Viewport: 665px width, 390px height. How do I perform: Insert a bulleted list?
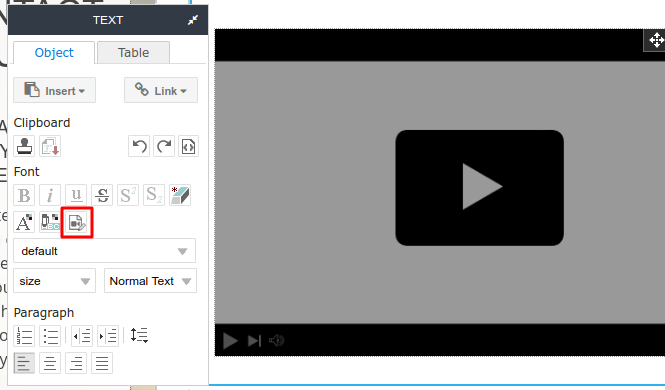point(50,336)
